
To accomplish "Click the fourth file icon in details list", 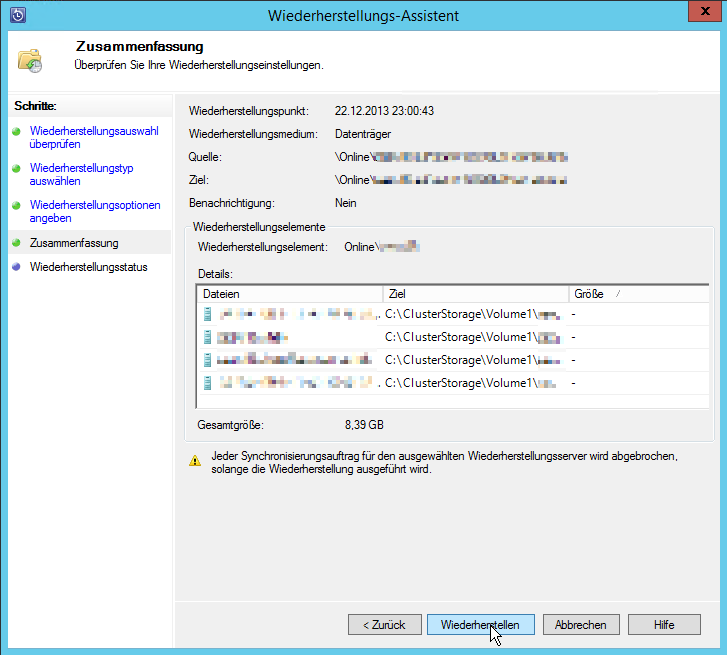I will click(208, 383).
